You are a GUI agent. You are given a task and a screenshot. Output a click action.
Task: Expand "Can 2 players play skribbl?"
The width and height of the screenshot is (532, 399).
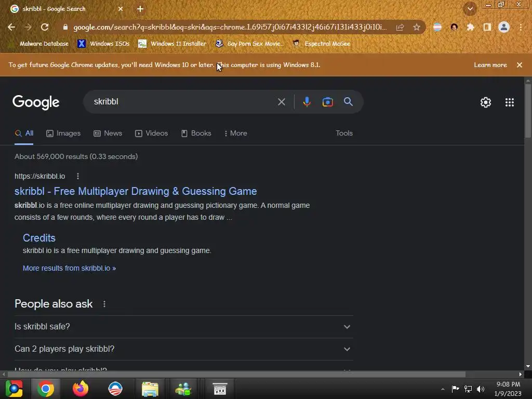click(x=183, y=349)
